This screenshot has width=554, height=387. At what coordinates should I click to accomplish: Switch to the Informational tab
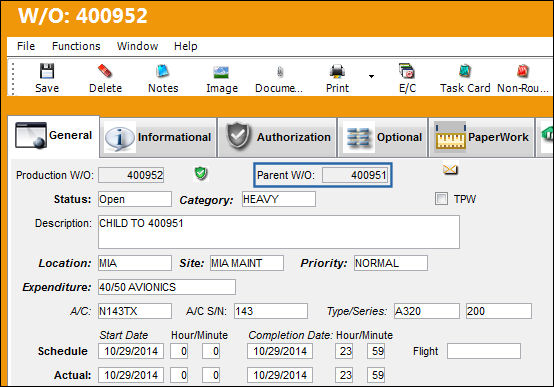click(x=158, y=137)
